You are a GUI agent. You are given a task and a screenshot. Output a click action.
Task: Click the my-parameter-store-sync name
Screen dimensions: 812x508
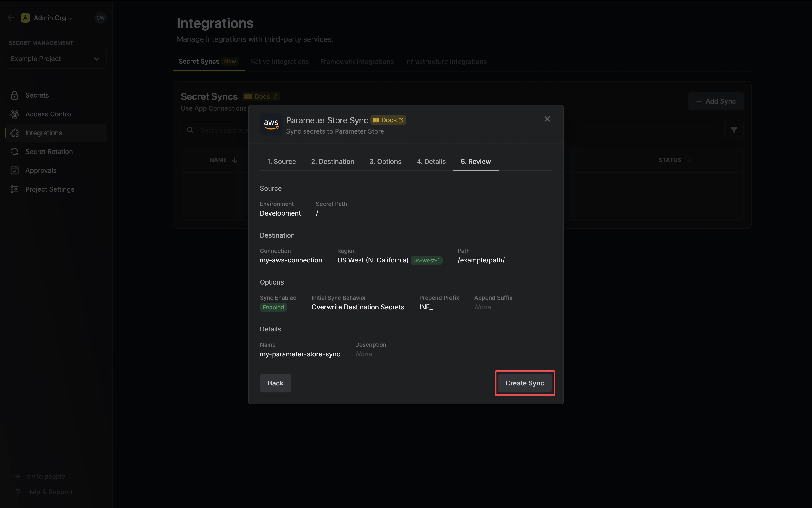coord(300,354)
